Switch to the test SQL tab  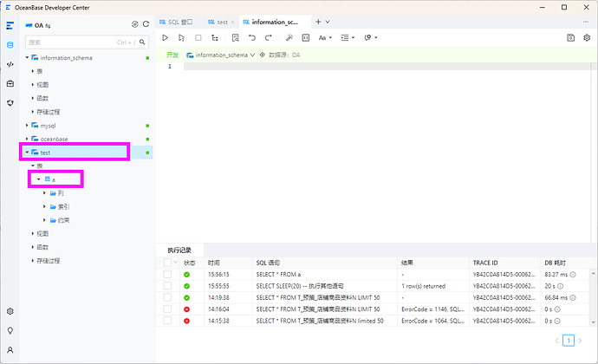(218, 23)
